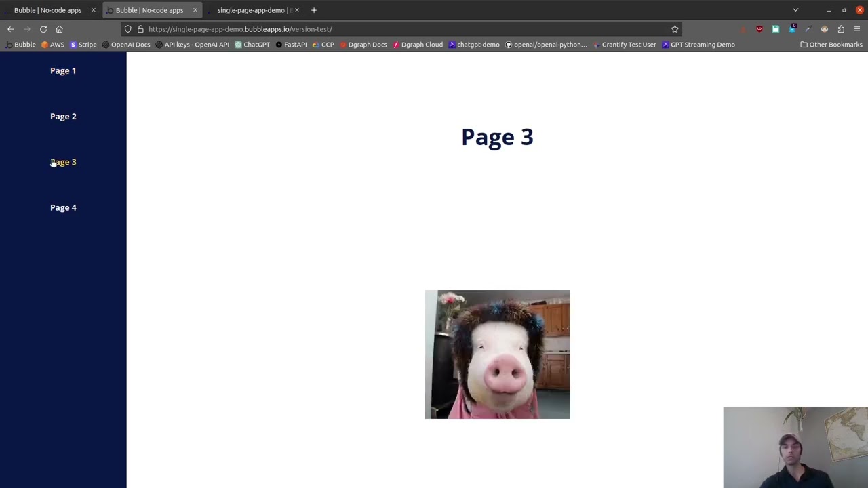Click the Page 3 heading text
Image resolution: width=868 pixels, height=488 pixels.
coord(497,137)
